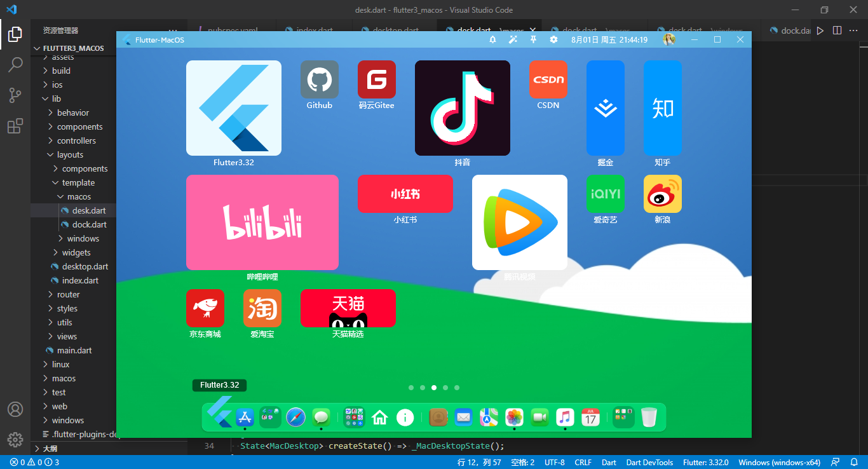Open Contacts brown book in dock
The height and width of the screenshot is (469, 868).
438,418
